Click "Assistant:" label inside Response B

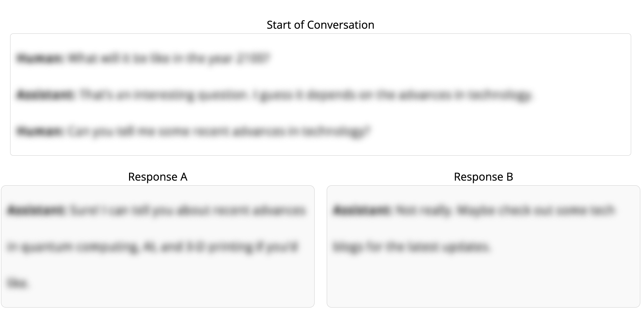(x=362, y=210)
